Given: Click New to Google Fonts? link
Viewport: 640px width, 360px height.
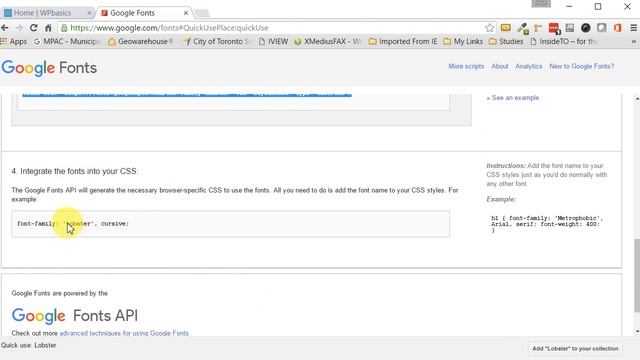Looking at the screenshot, I should tap(582, 66).
